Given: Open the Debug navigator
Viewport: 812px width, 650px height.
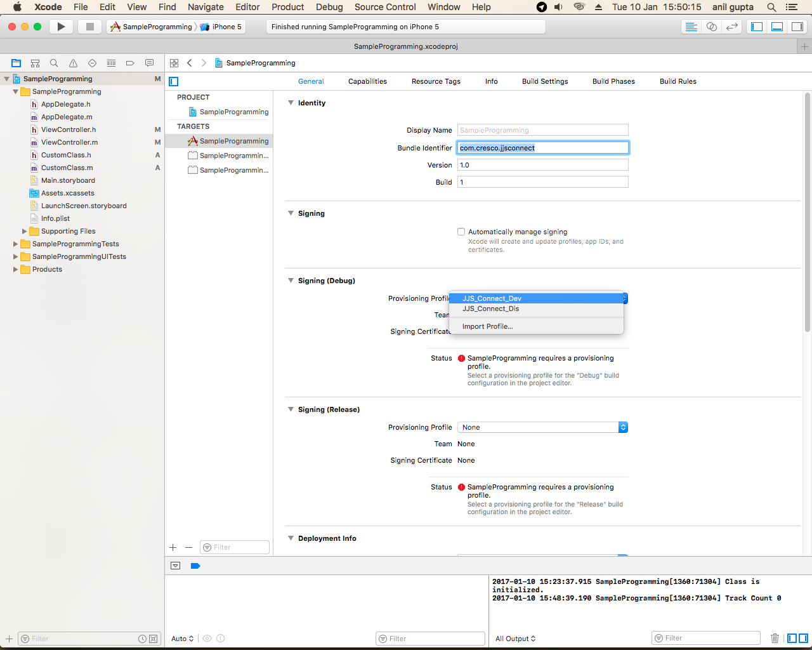Looking at the screenshot, I should click(111, 63).
